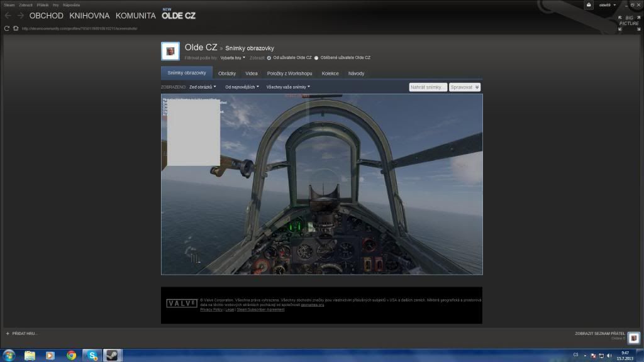Go to the KNIHOVNA section
Screen dimensions: 644x362
coord(89,16)
